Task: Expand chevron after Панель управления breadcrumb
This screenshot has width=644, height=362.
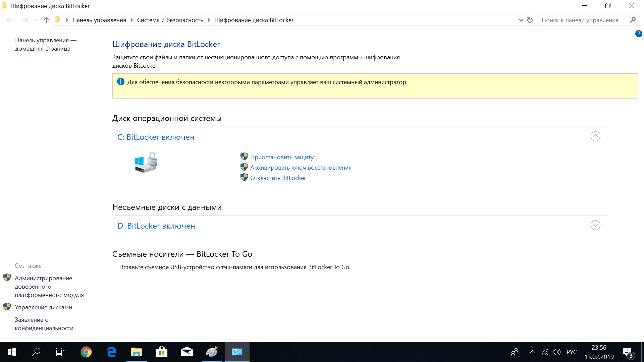Action: point(131,20)
